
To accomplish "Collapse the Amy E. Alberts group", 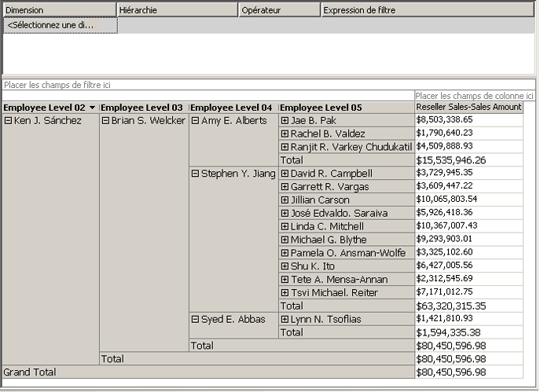I will (195, 121).
